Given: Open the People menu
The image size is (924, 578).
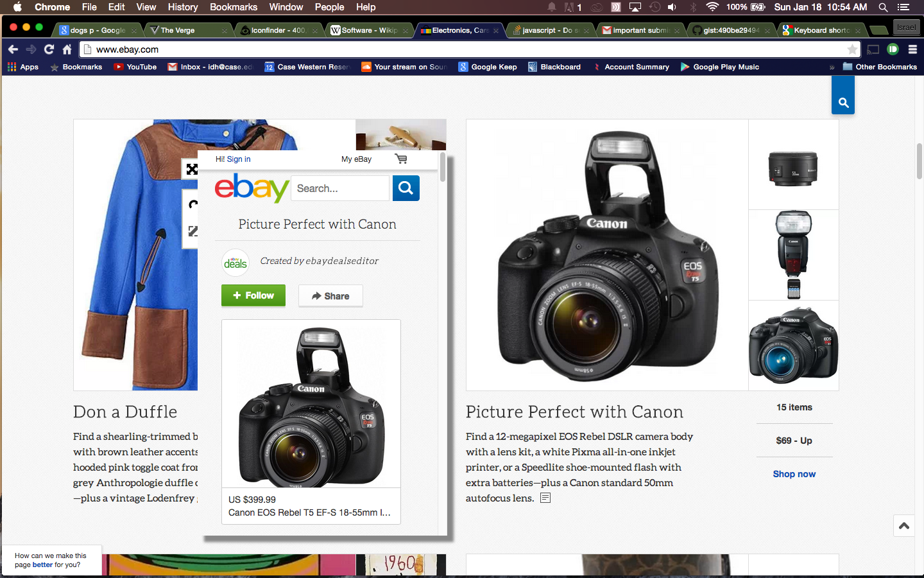Looking at the screenshot, I should point(329,7).
